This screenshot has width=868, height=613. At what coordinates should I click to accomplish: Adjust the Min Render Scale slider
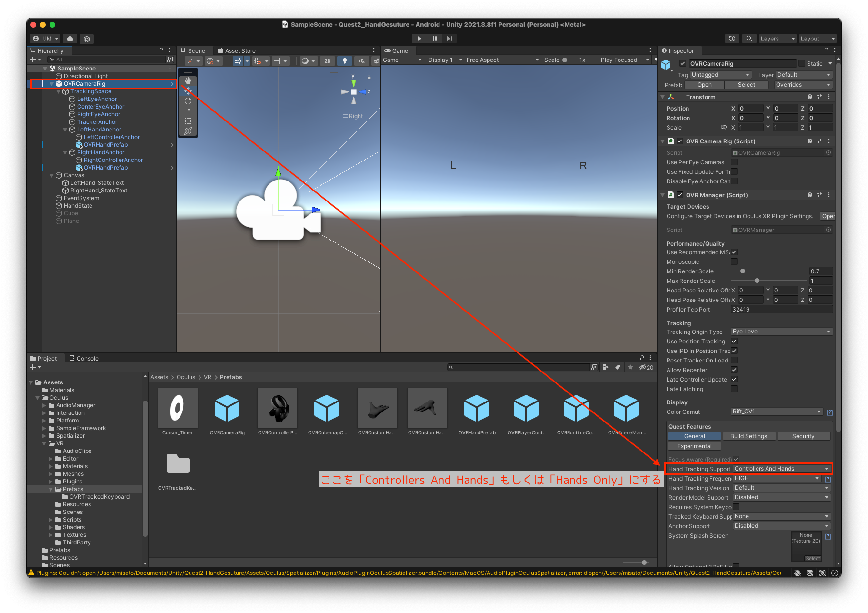[x=768, y=271]
